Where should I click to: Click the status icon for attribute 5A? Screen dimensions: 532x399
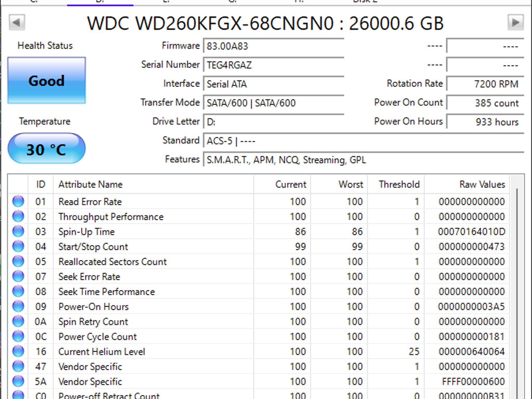coord(18,381)
